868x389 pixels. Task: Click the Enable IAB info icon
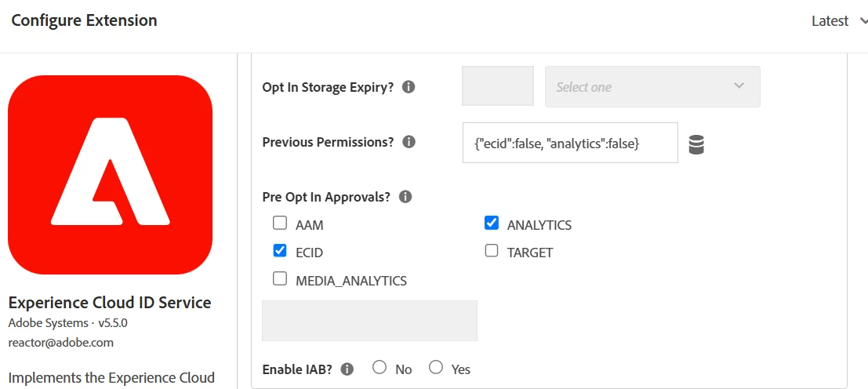(347, 369)
